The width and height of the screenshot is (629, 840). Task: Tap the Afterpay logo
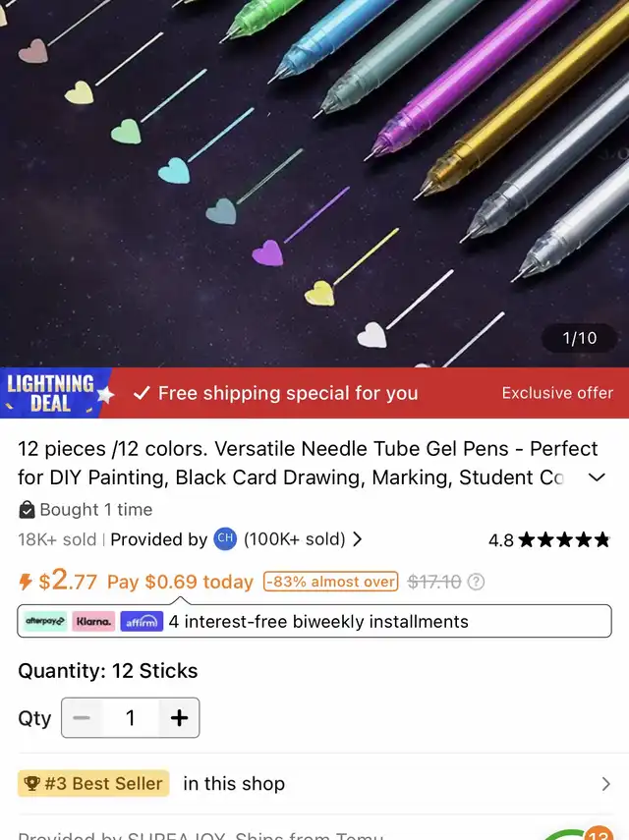pyautogui.click(x=45, y=622)
